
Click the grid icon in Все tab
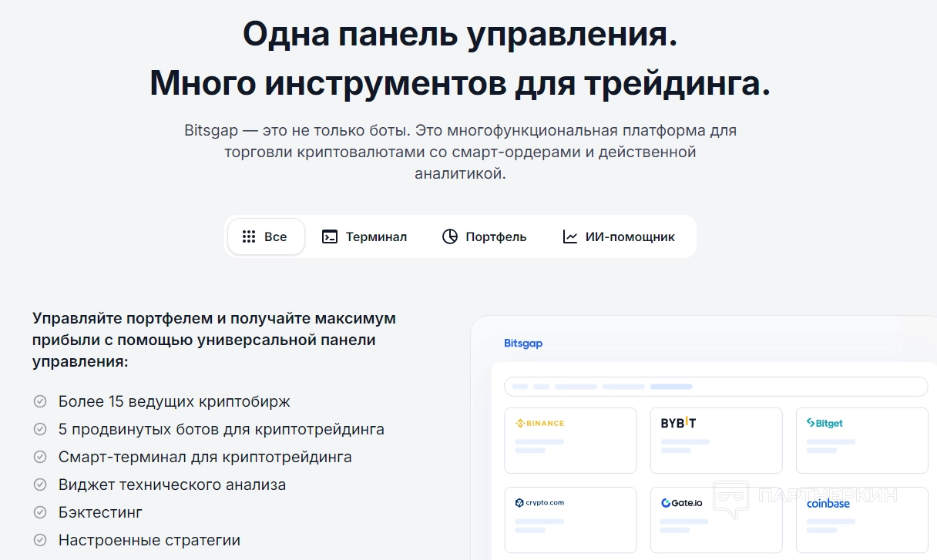pos(249,236)
